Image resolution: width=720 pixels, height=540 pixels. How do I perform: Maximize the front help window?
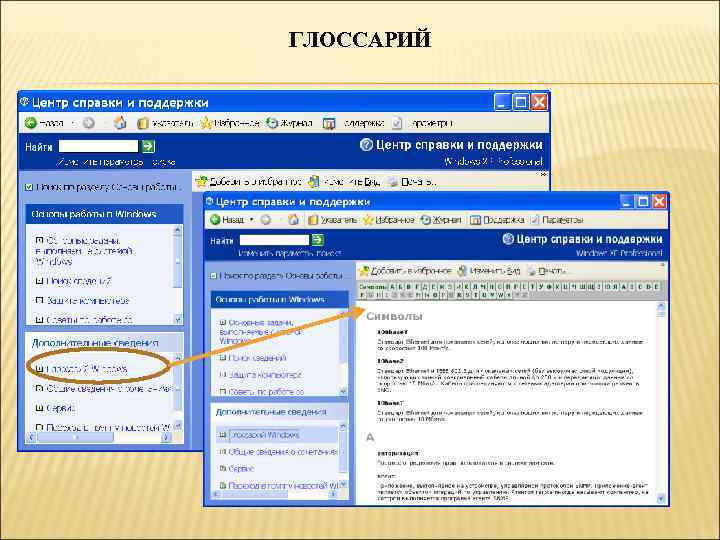click(x=644, y=201)
